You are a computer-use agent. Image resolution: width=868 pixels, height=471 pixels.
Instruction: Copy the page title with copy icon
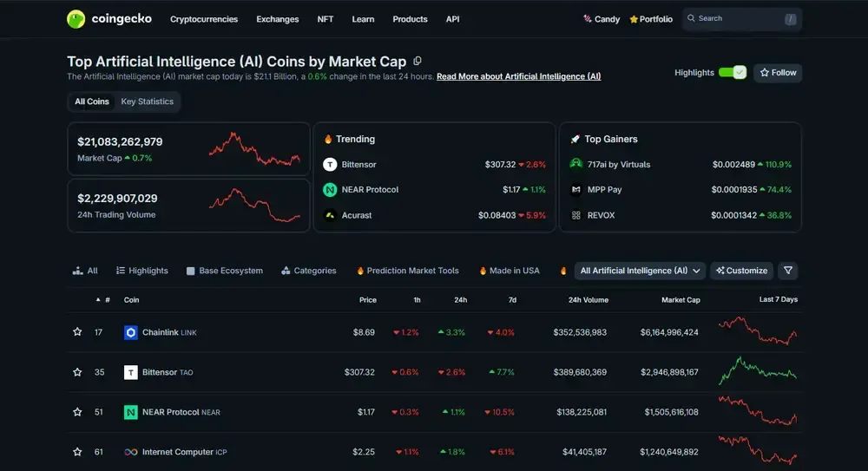pyautogui.click(x=418, y=61)
